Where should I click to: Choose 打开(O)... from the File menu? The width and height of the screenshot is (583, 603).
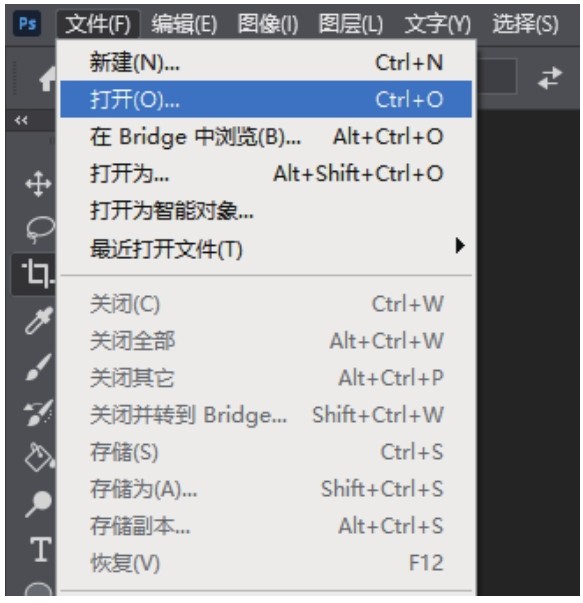pos(266,99)
